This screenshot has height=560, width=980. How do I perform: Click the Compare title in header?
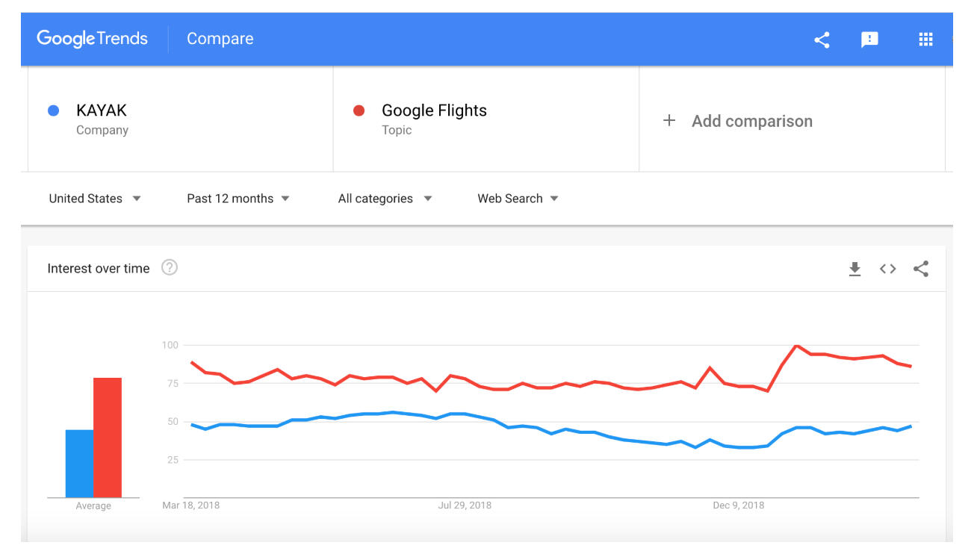point(220,39)
